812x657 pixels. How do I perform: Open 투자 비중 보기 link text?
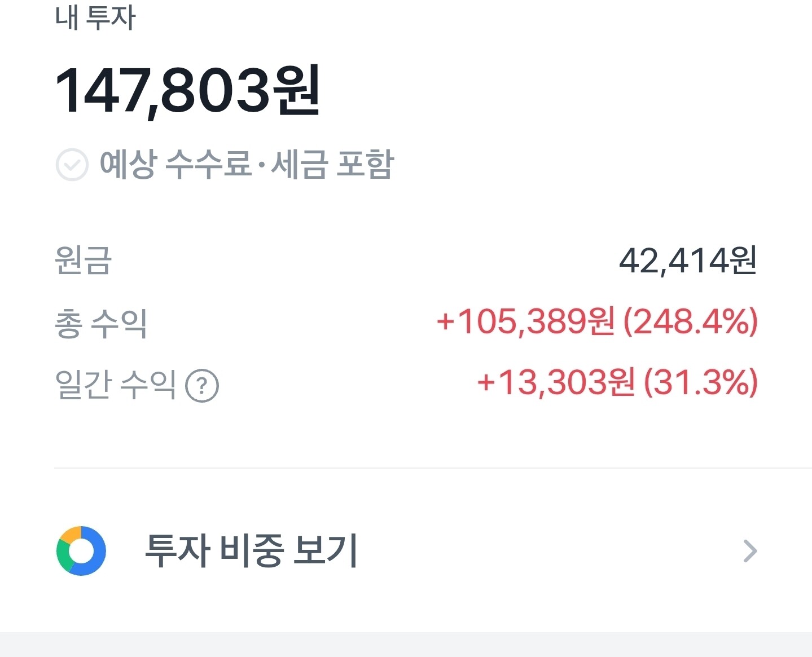(x=251, y=551)
